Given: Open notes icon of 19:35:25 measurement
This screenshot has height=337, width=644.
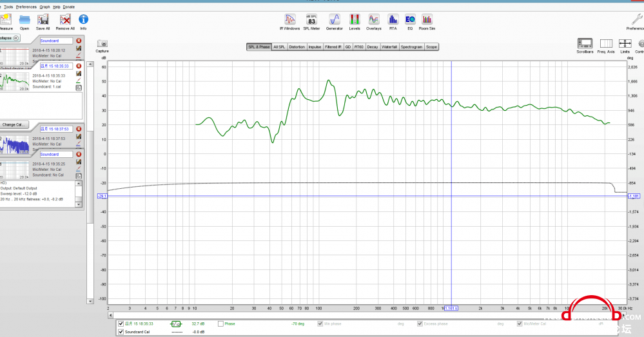Looking at the screenshot, I should [79, 176].
